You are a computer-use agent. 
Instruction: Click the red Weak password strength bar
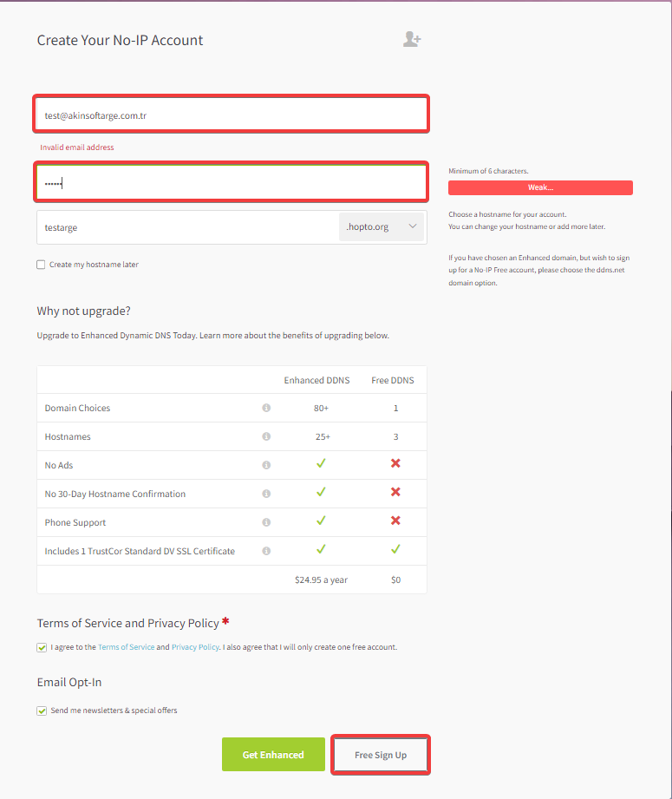click(540, 187)
